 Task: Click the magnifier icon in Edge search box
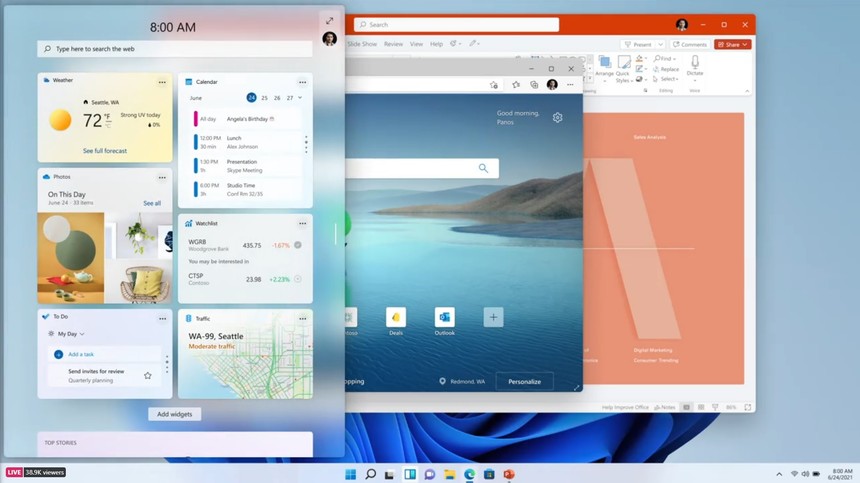click(483, 168)
